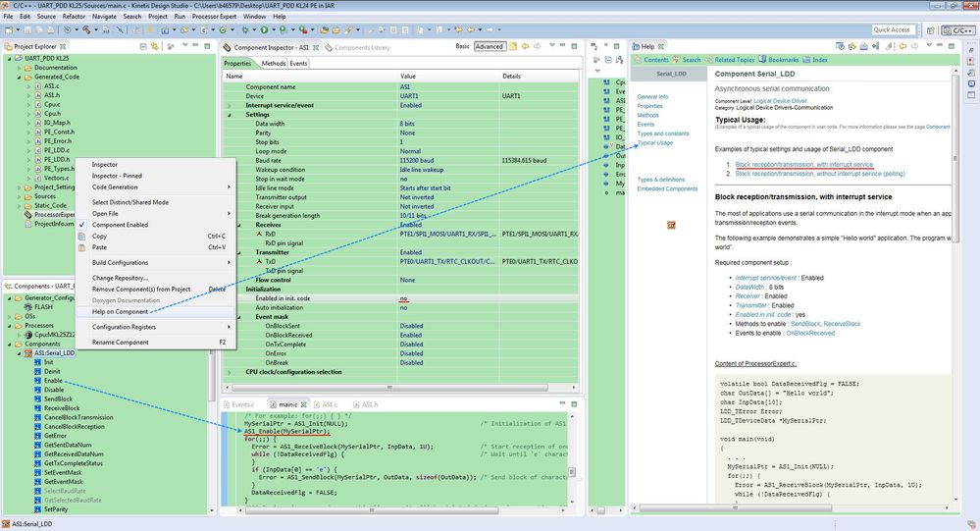Image resolution: width=980 pixels, height=531 pixels.
Task: Collapse all in Project Explorer
Action: [143, 46]
